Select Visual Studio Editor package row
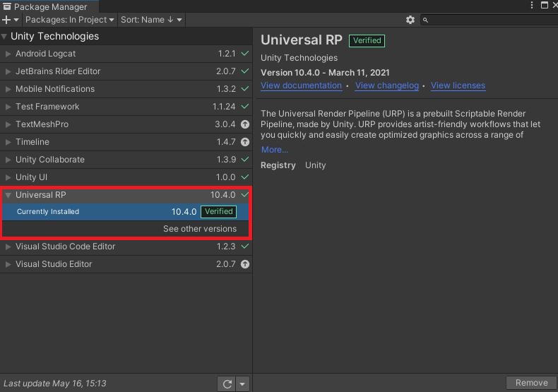Screen dimensions: 558x392 (x=126, y=264)
